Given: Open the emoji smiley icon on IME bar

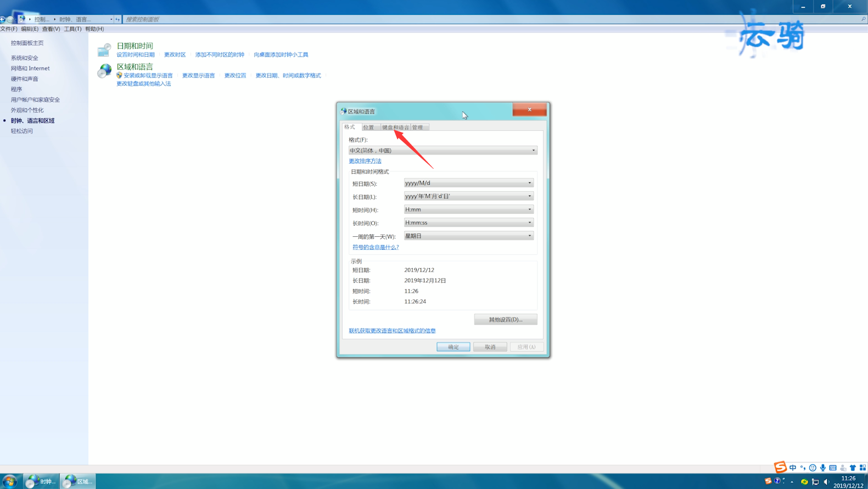Looking at the screenshot, I should (813, 468).
